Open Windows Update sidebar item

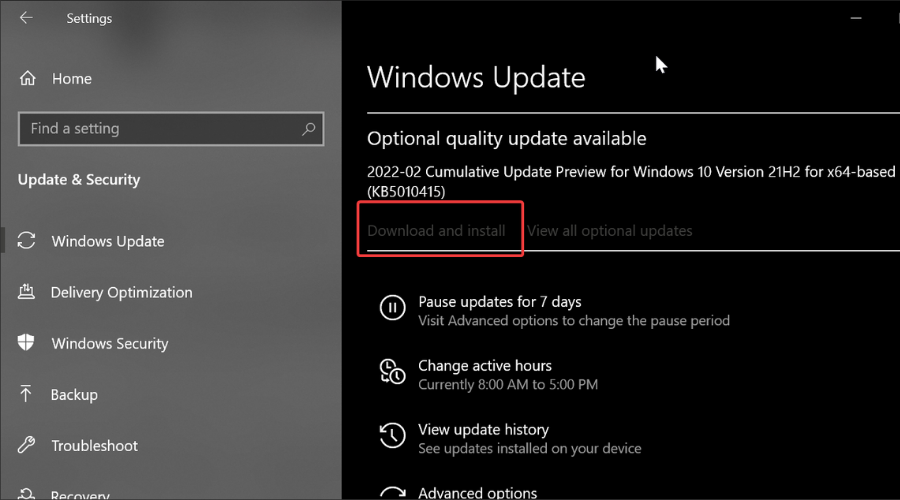click(108, 241)
